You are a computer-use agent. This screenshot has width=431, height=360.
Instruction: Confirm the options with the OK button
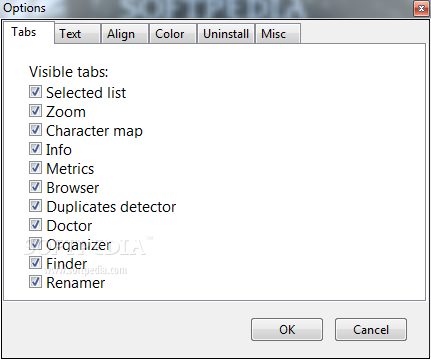click(287, 329)
